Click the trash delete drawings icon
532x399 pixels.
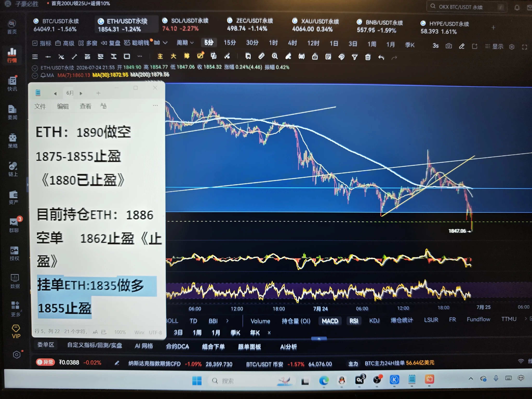(x=368, y=57)
